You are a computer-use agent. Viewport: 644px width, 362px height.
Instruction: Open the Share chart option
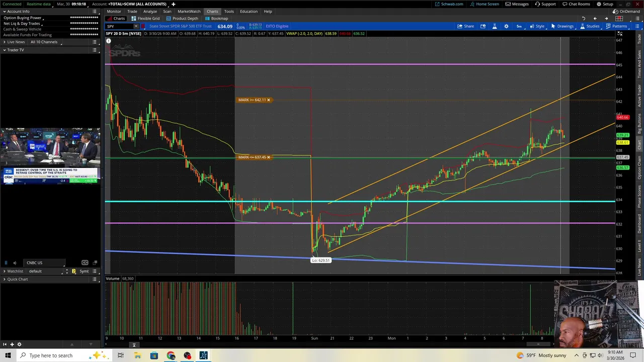465,26
